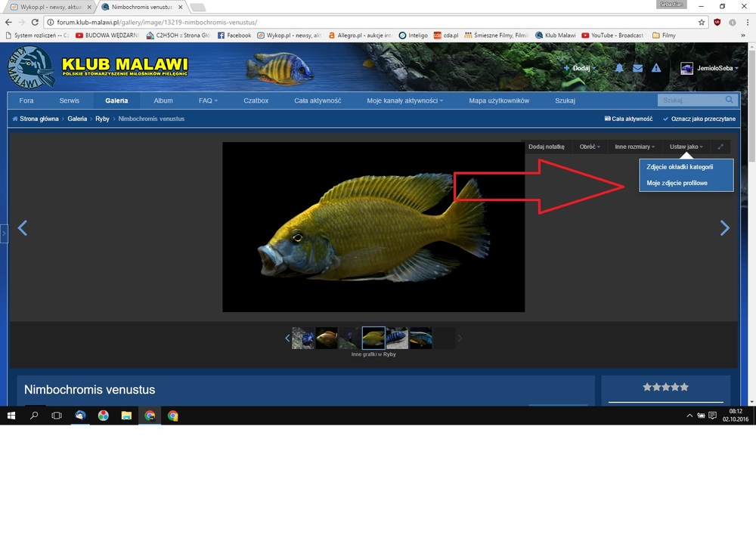
Task: Rate the image with five stars
Action: coord(684,387)
